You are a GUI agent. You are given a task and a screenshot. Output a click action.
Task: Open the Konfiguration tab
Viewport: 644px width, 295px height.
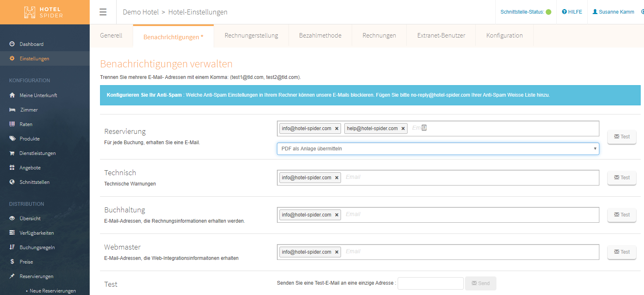(504, 36)
